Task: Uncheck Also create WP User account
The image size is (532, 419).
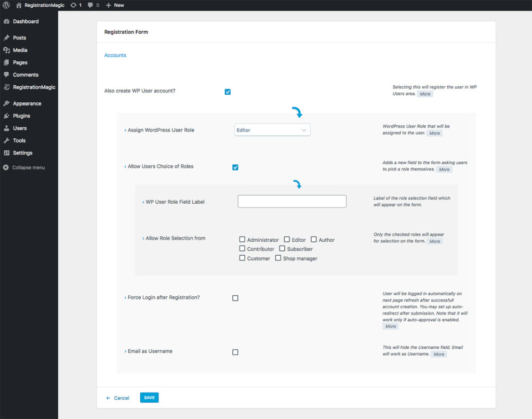Action: click(228, 92)
